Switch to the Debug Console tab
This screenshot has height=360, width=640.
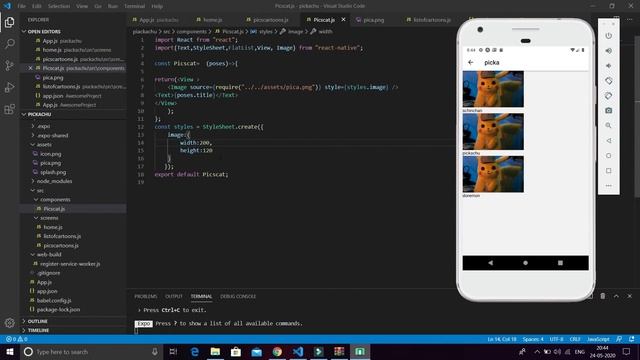click(x=238, y=296)
